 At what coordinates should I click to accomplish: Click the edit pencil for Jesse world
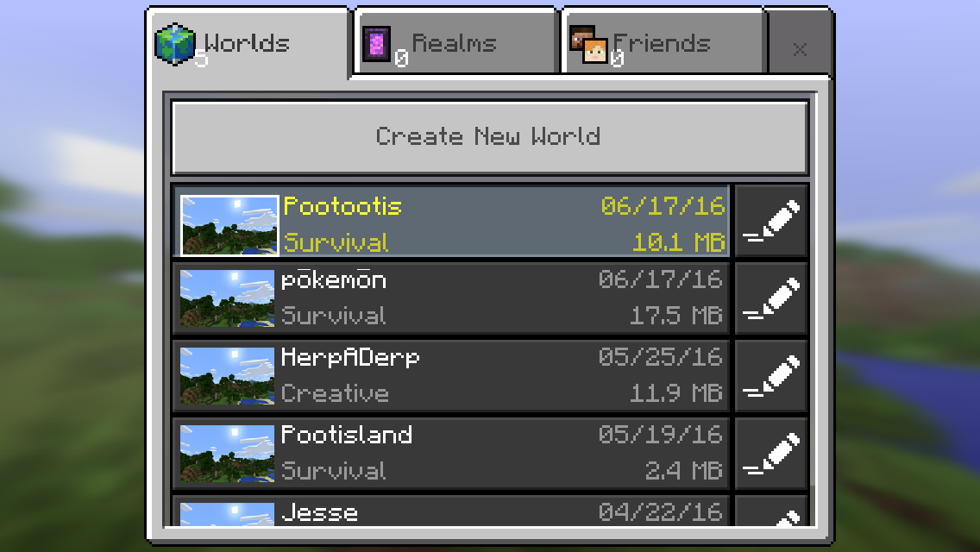coord(771,511)
